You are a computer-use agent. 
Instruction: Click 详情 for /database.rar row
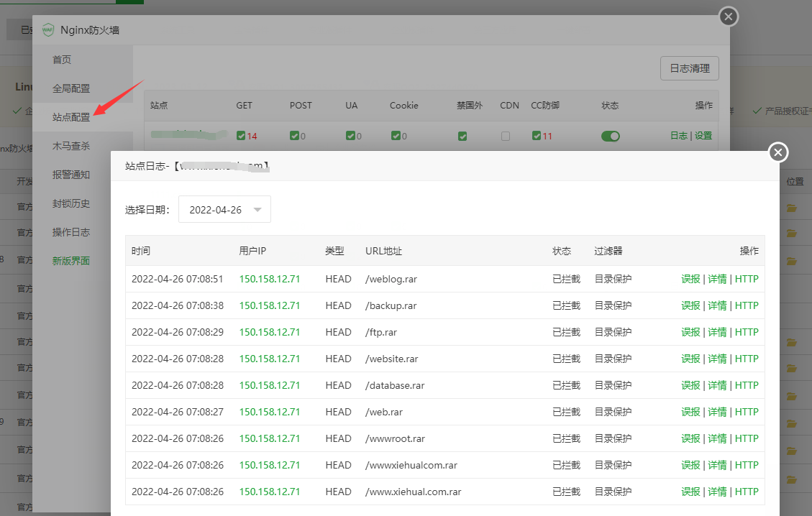click(x=717, y=385)
